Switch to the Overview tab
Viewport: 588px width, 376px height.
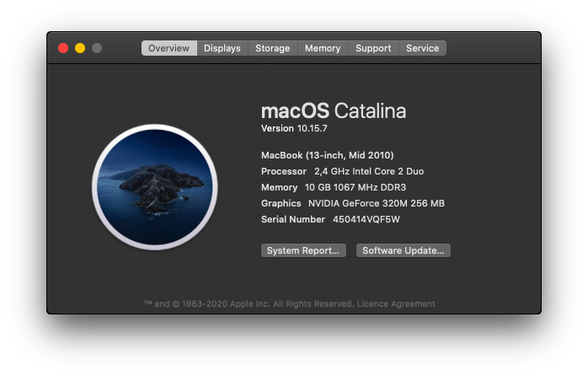[168, 48]
